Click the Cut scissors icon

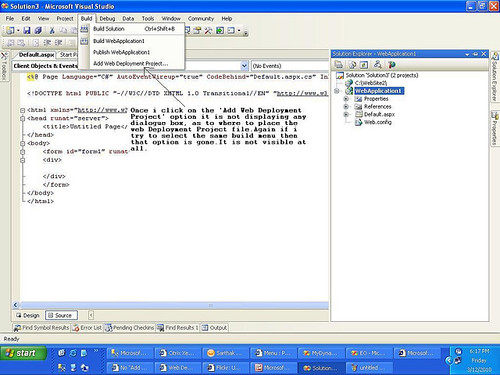(52, 30)
